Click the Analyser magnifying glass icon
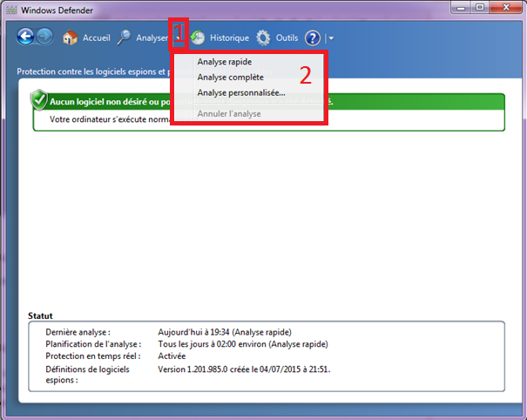Image resolution: width=527 pixels, height=420 pixels. 124,37
